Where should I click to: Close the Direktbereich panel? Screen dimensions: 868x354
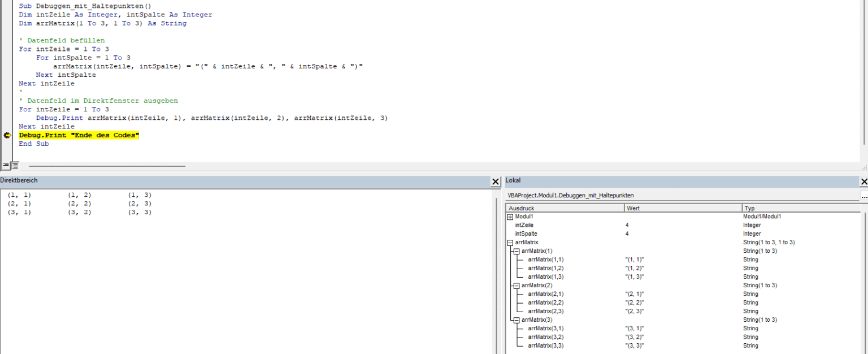[496, 182]
